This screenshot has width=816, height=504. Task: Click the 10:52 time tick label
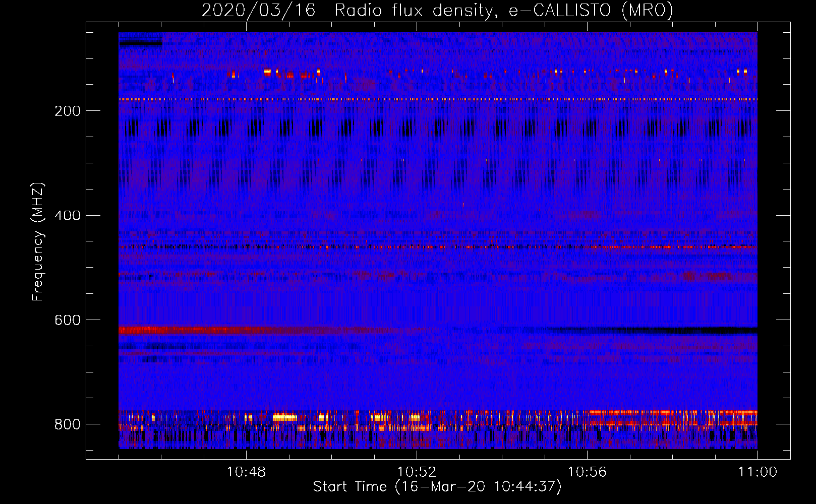tap(417, 472)
